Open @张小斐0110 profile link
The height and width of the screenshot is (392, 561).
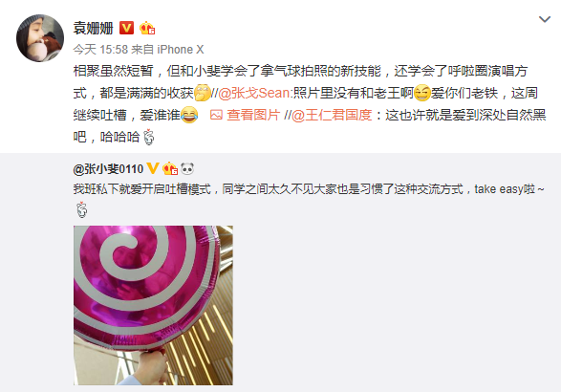click(x=108, y=168)
